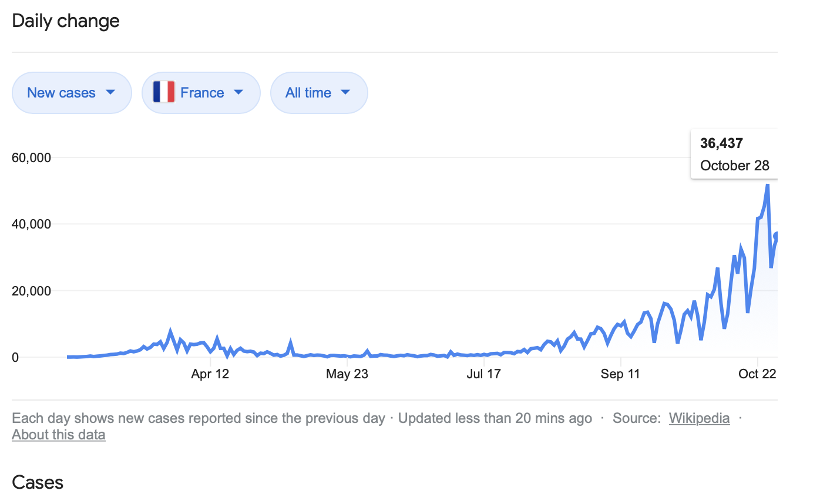This screenshot has width=820, height=504.
Task: Click the Oct 22 axis label
Action: pyautogui.click(x=757, y=374)
